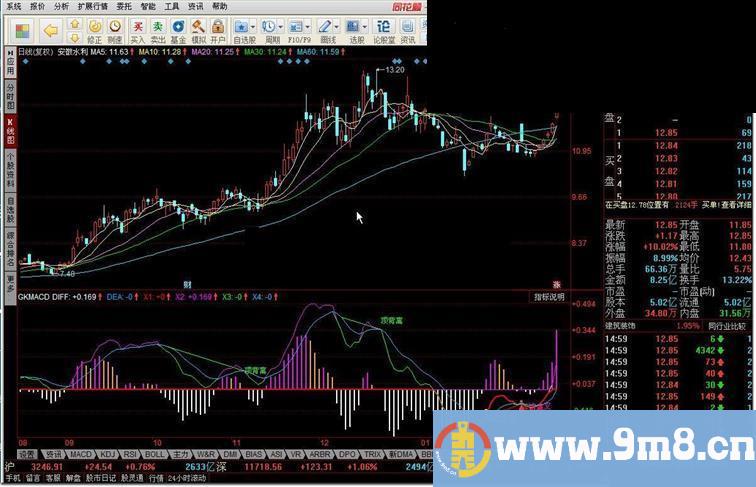756x487 pixels.
Task: Click the 买入 (Buy) toolbar icon
Action: coord(137,29)
